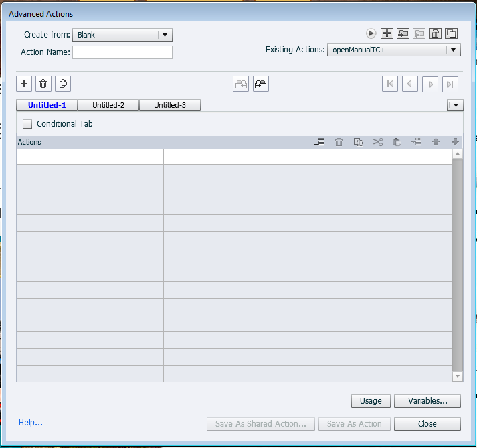Enable the Conditional Tab checkbox
Screen dimensions: 477x448
click(27, 124)
